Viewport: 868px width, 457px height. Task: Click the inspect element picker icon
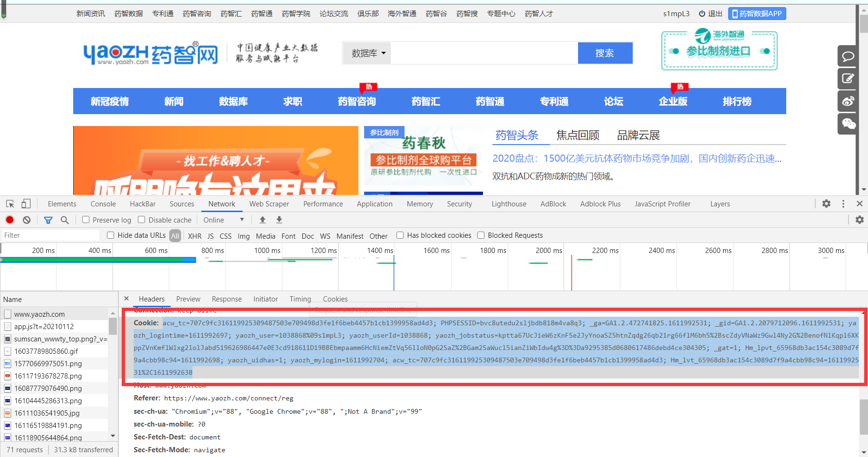[x=10, y=204]
